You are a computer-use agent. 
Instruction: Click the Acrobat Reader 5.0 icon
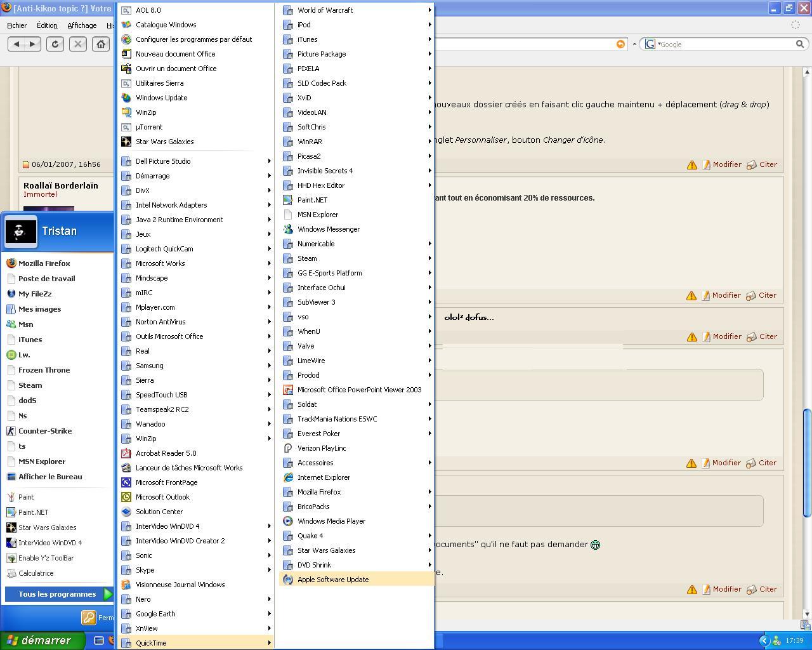tap(126, 453)
